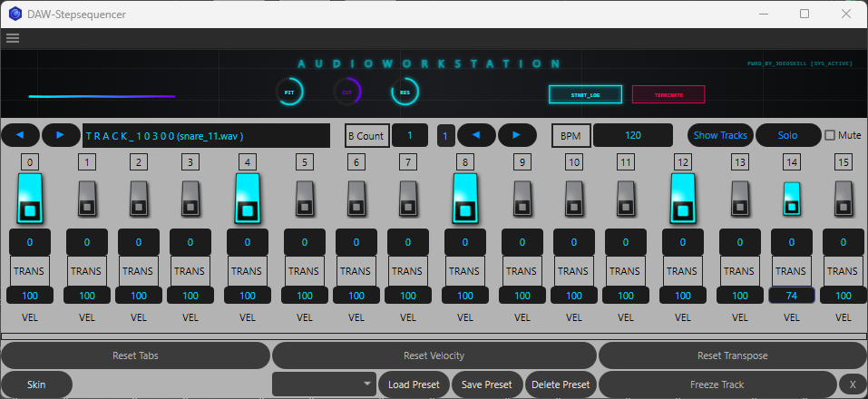Open the preset selection dropdown
Image resolution: width=868 pixels, height=399 pixels.
click(x=325, y=384)
